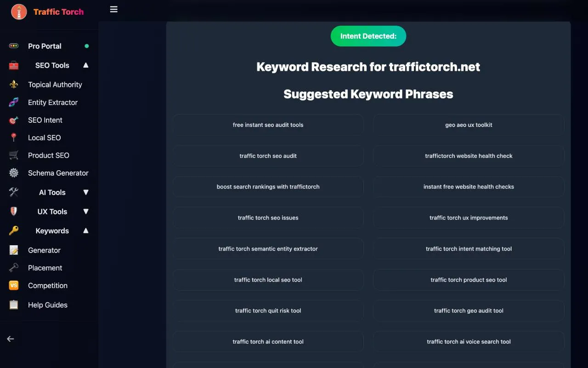This screenshot has height=368, width=588.
Task: Select 'traffic torch ux improvements' phrase
Action: (x=469, y=218)
